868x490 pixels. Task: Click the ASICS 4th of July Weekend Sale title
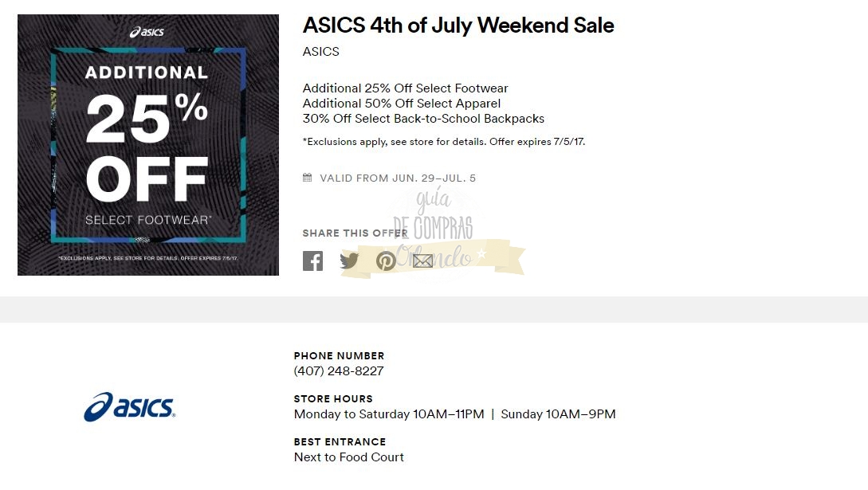click(x=458, y=25)
